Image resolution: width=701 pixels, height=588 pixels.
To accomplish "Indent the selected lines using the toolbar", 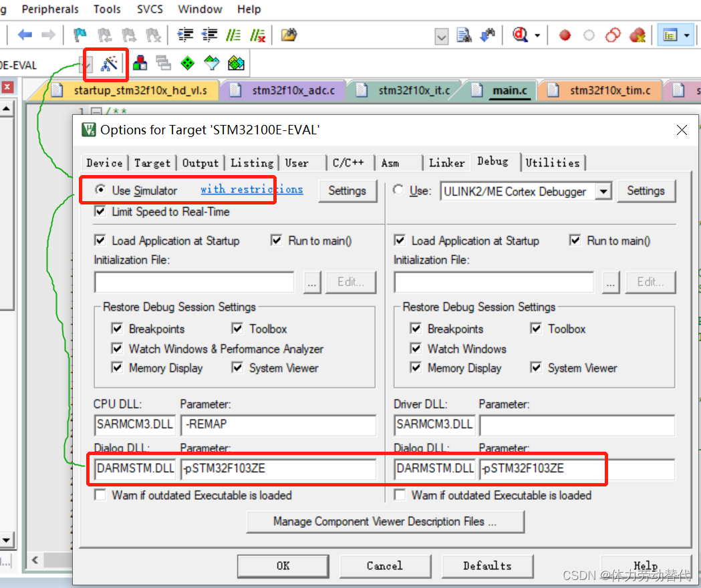I will [185, 35].
